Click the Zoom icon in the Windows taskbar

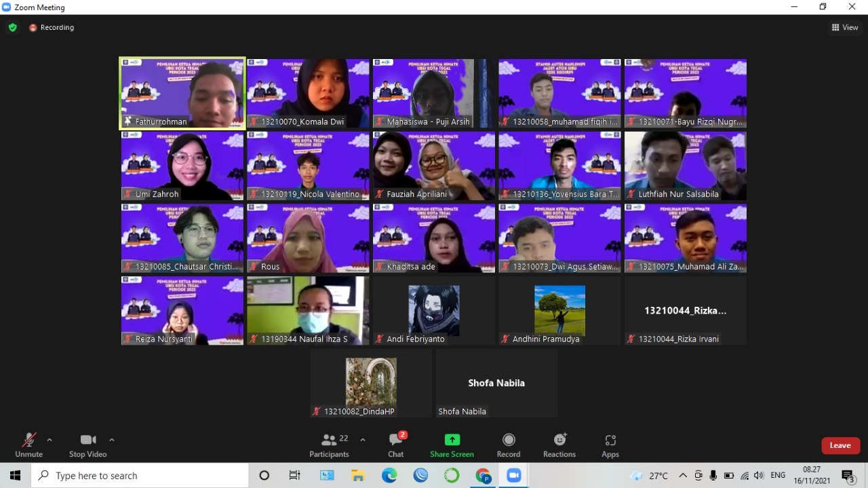513,476
